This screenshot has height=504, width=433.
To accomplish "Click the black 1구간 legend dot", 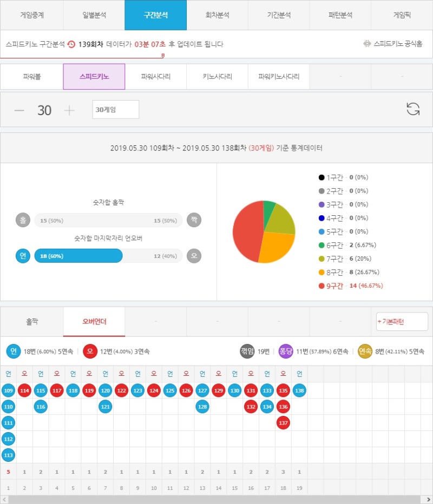I will 321,177.
